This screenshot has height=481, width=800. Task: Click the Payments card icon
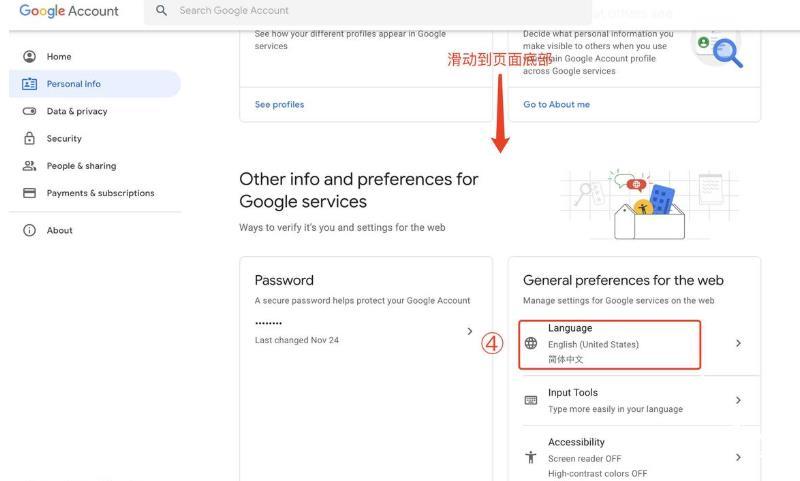[29, 193]
